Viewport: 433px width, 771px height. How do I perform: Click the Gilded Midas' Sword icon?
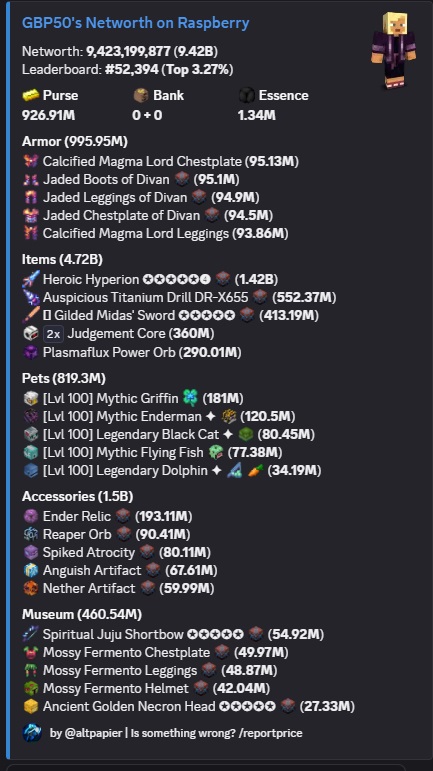(x=30, y=316)
